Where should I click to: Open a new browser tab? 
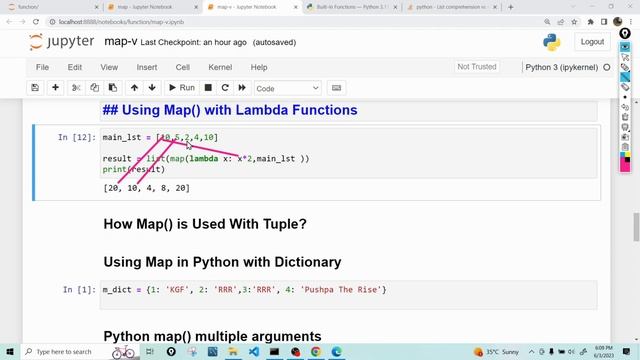[510, 7]
